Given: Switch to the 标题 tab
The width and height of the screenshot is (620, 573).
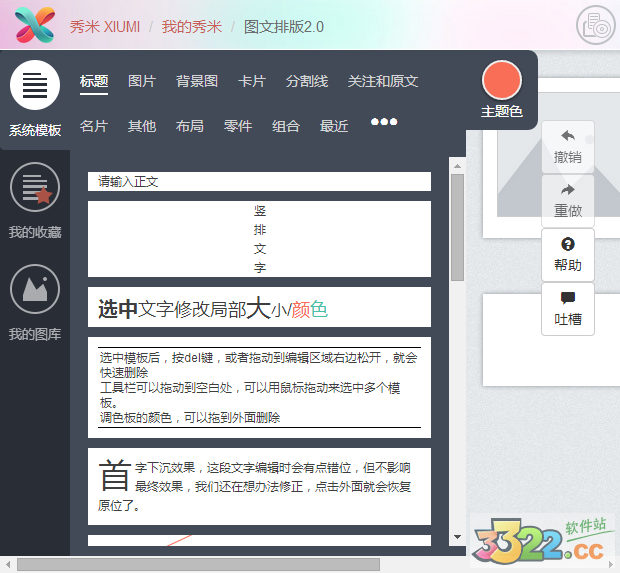Looking at the screenshot, I should [x=94, y=81].
